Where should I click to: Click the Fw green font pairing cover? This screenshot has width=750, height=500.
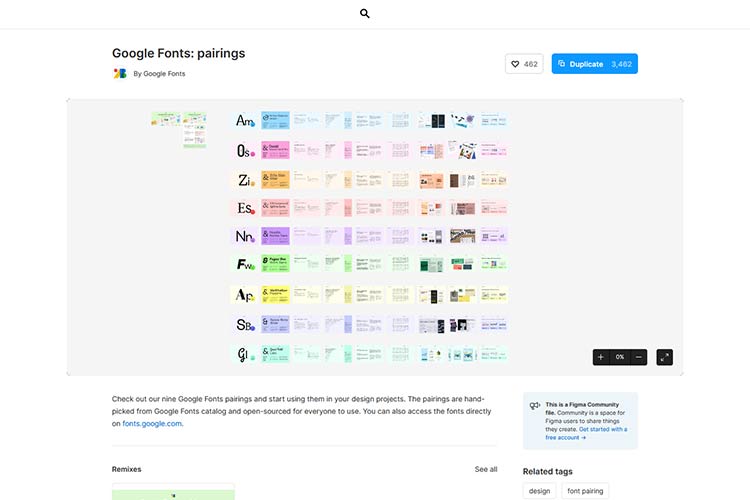[x=245, y=265]
